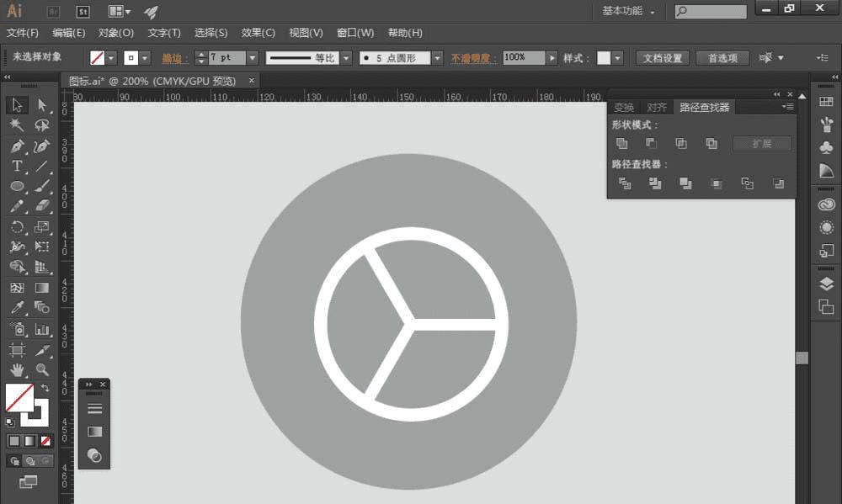Click the Merge pathfinder icon
The height and width of the screenshot is (504, 842).
(685, 183)
